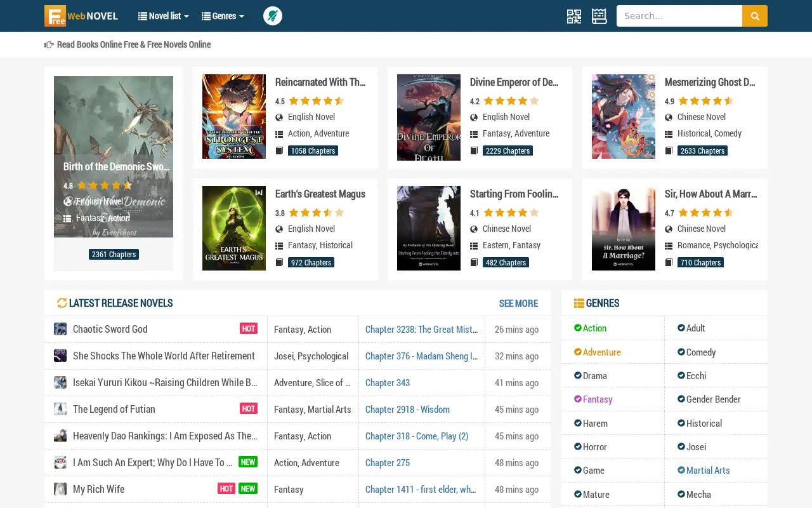Open Chapter 3238: The Great Mist link
Screen dimensions: 812x508
click(x=422, y=329)
